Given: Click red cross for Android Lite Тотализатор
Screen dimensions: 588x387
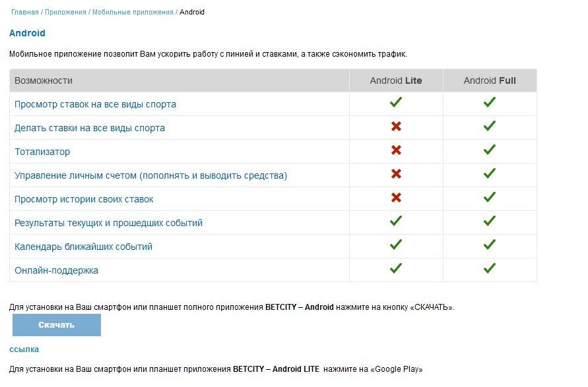Looking at the screenshot, I should pyautogui.click(x=396, y=150).
